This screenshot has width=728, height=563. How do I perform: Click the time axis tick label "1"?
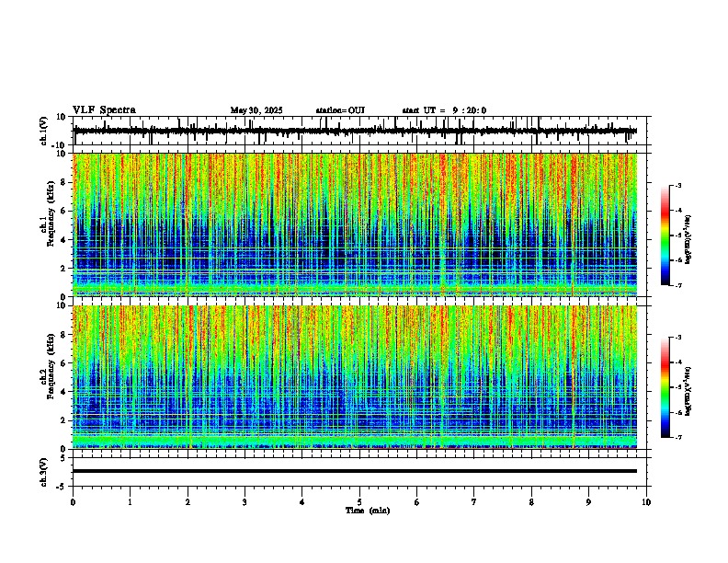pos(130,502)
